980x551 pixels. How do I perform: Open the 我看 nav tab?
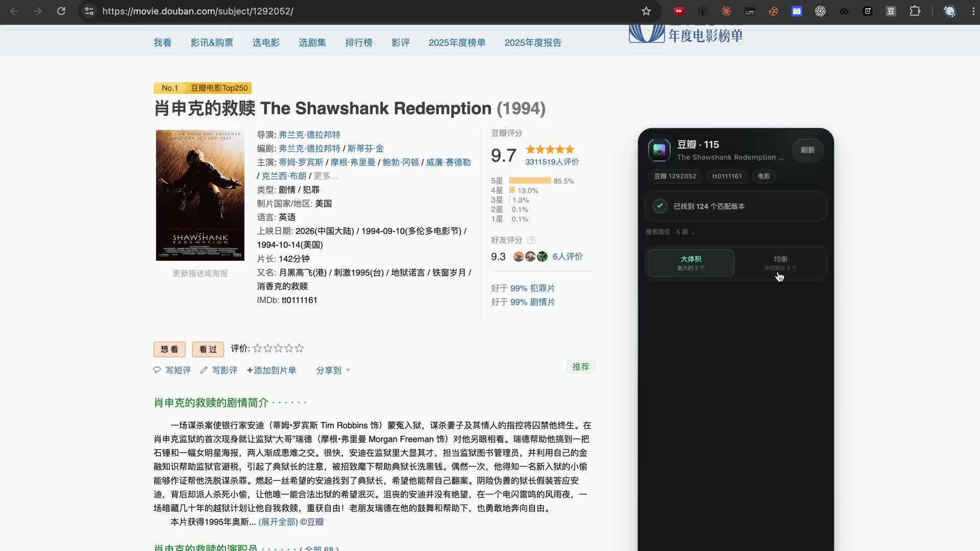pos(162,42)
